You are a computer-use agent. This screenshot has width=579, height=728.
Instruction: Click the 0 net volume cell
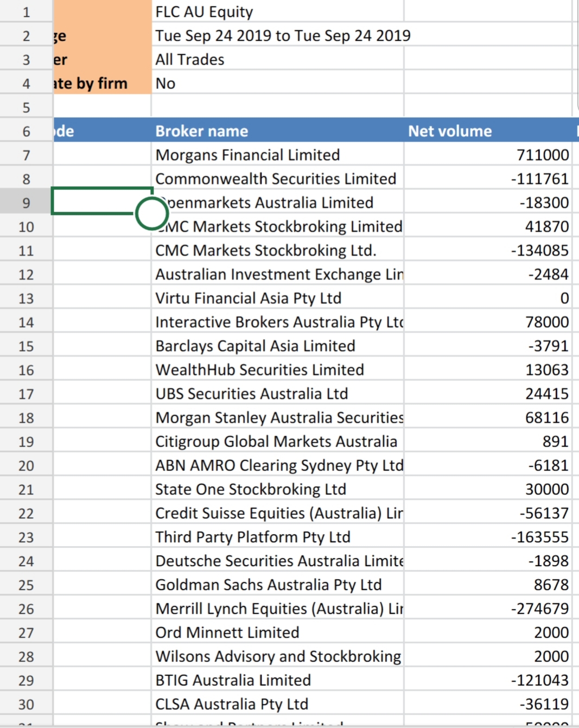tap(488, 298)
